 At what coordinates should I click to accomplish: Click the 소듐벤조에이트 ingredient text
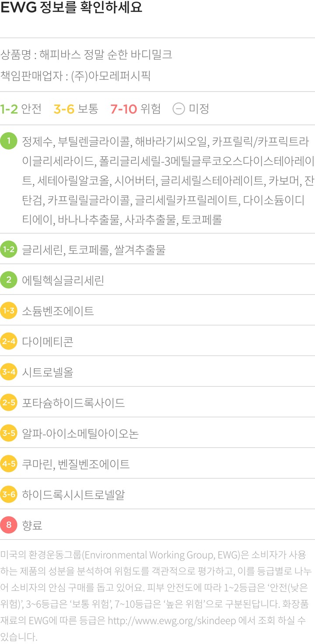tap(58, 311)
